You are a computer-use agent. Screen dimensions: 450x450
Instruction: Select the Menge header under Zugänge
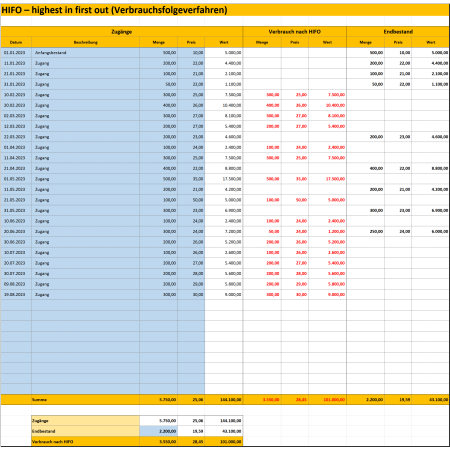159,42
